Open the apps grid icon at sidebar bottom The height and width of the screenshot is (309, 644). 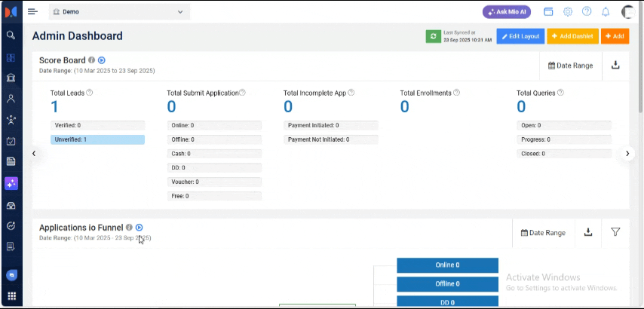pyautogui.click(x=11, y=296)
